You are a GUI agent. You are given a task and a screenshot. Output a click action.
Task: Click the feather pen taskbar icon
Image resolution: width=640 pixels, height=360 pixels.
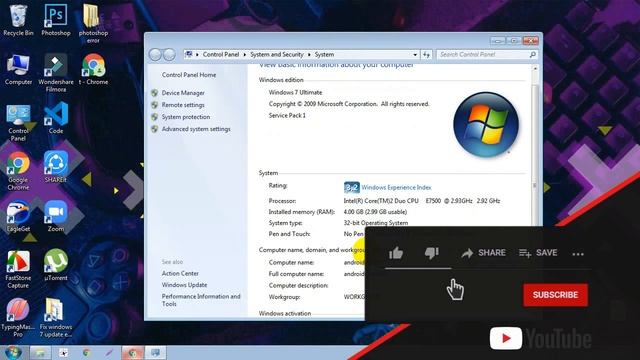coord(109,353)
